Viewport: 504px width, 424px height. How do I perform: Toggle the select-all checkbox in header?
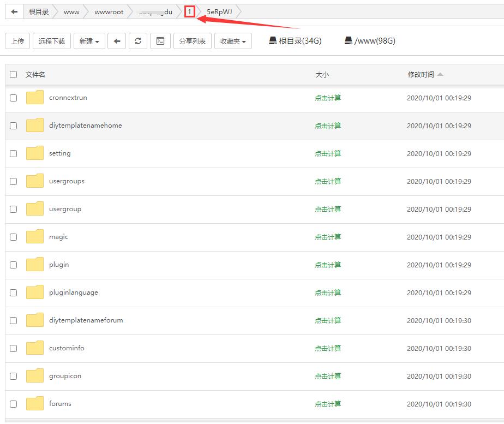pos(14,75)
